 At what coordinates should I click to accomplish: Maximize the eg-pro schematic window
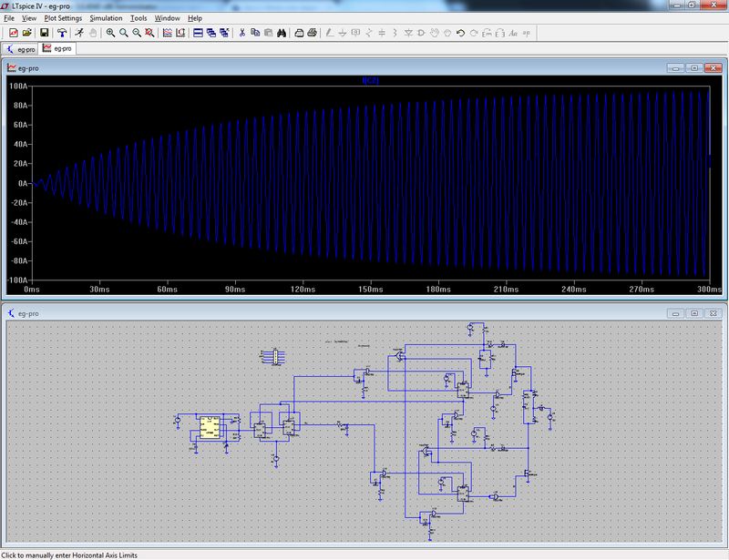[x=694, y=314]
